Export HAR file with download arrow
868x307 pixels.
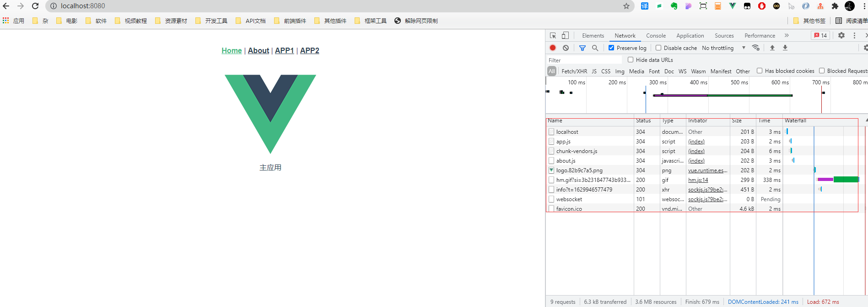click(x=785, y=48)
